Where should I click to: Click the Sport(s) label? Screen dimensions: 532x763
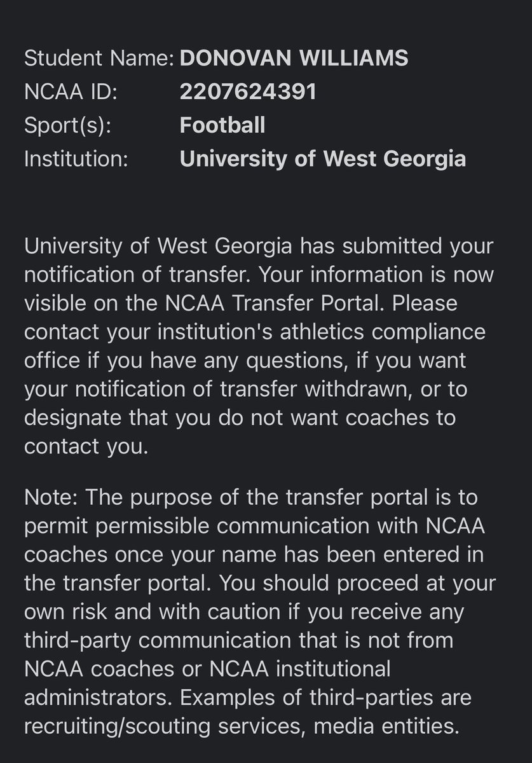(68, 125)
